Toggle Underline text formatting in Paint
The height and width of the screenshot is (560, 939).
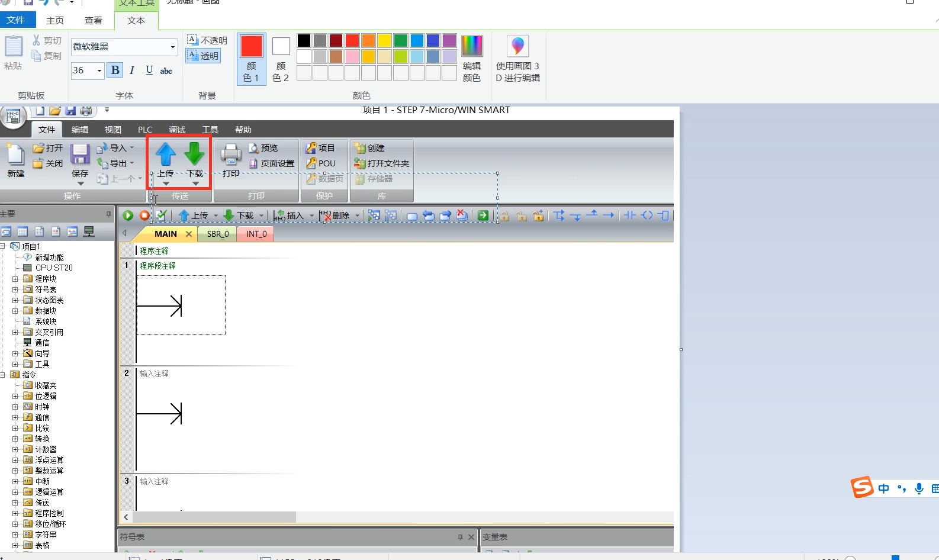point(149,70)
